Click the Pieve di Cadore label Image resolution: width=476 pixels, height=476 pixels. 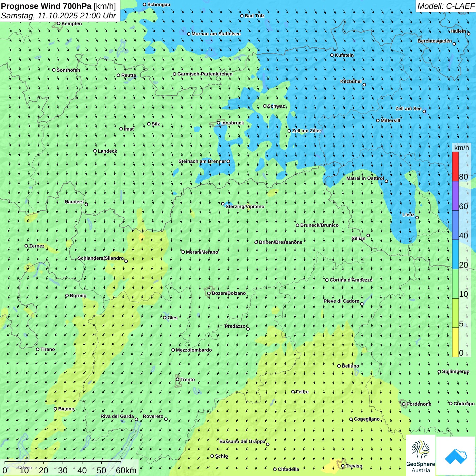pos(341,301)
